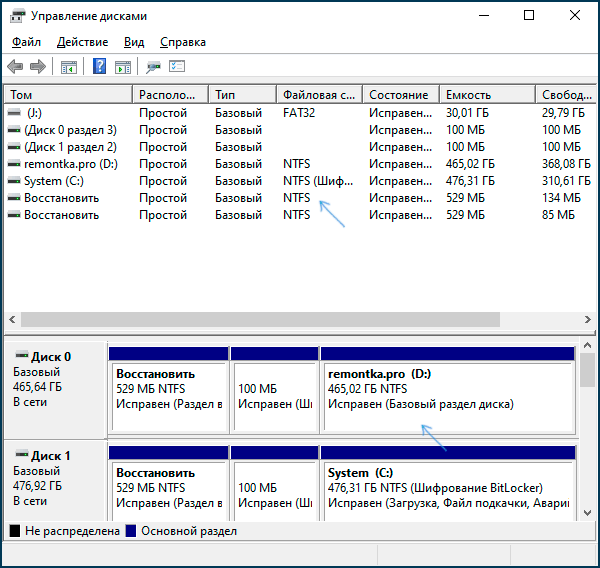600x568 pixels.
Task: Open the Вид menu
Action: pyautogui.click(x=134, y=42)
